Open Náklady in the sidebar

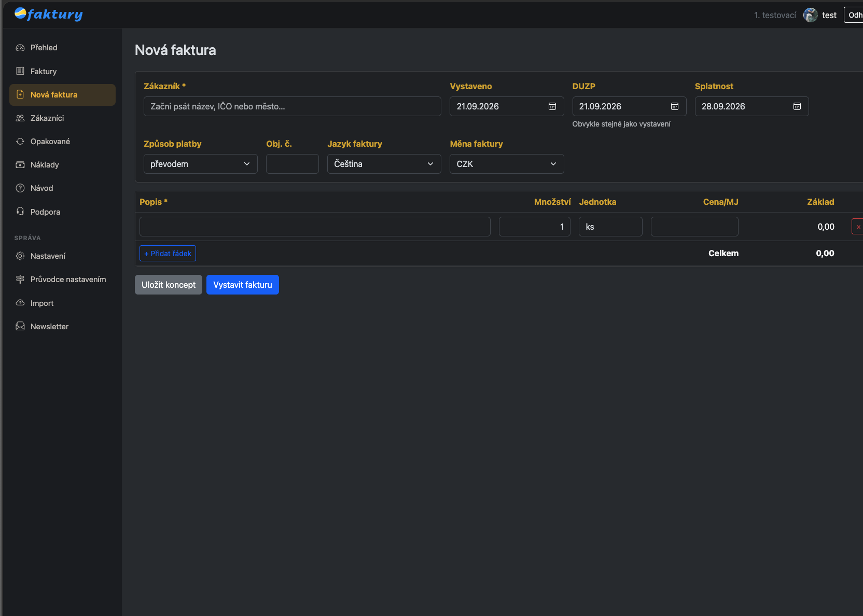tap(62, 165)
